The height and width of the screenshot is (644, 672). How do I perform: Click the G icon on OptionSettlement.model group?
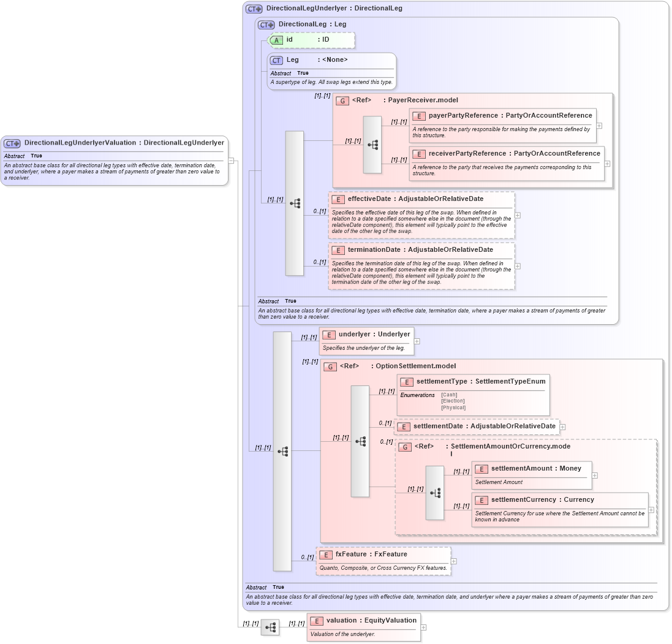(x=330, y=366)
